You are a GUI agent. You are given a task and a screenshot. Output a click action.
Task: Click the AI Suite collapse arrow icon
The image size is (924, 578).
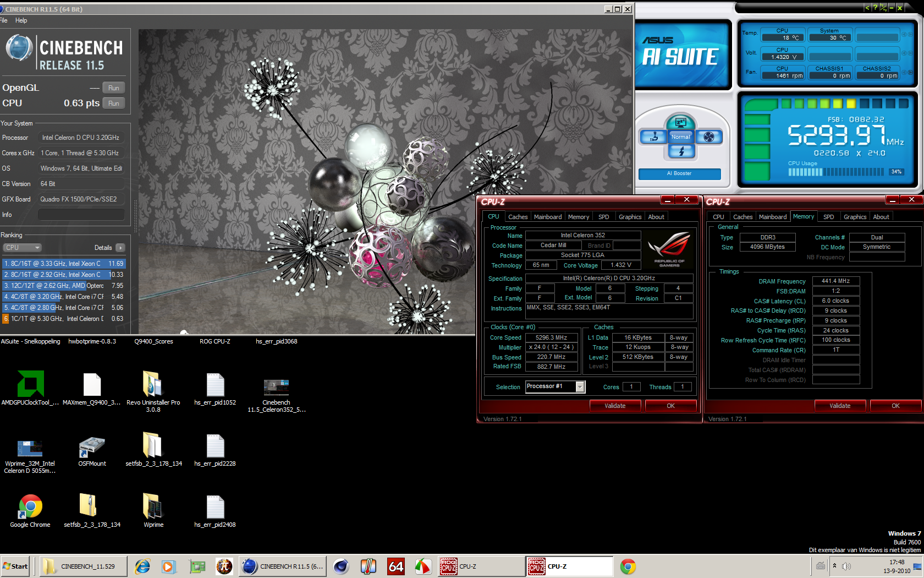click(867, 8)
